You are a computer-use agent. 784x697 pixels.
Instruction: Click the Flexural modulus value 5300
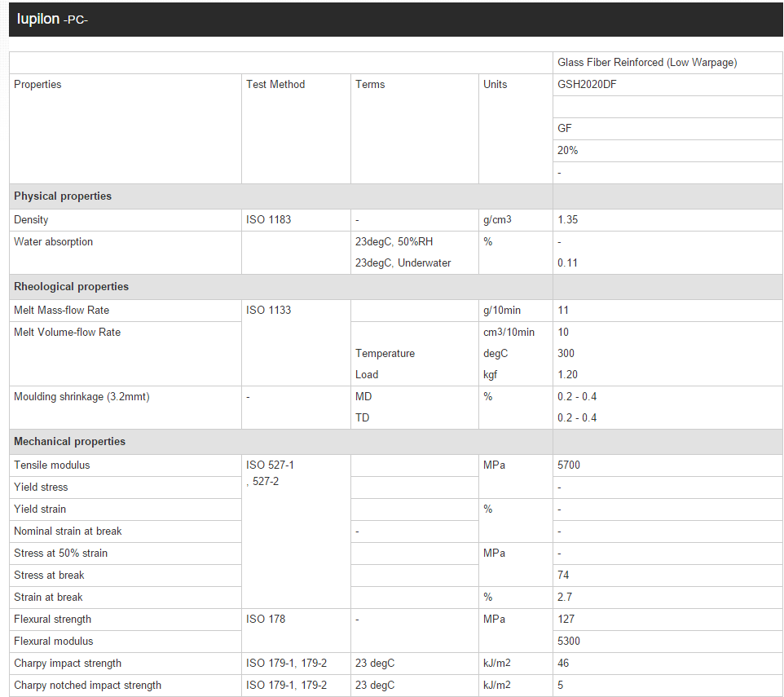(x=569, y=642)
